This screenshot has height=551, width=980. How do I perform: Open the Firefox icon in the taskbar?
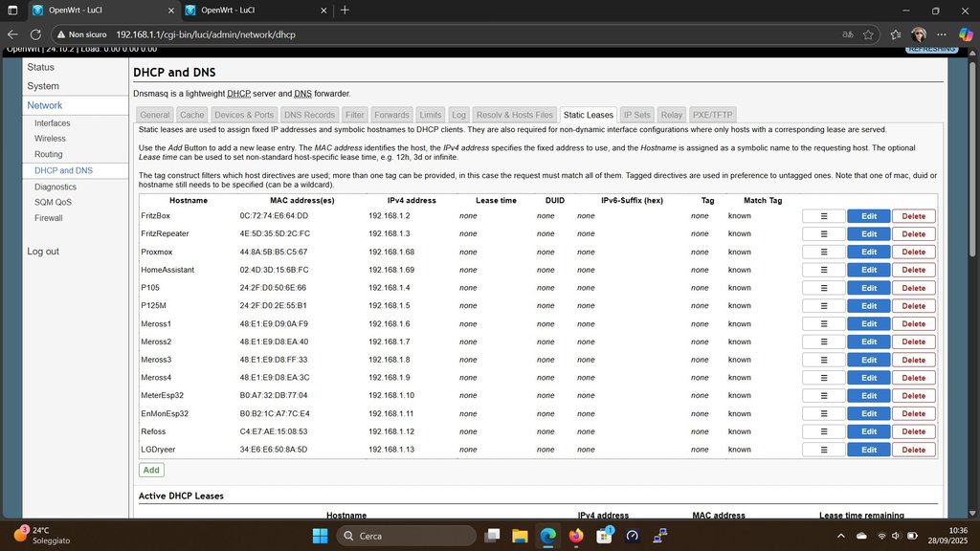[576, 536]
